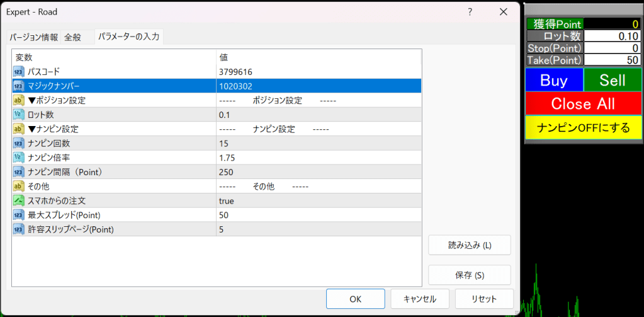Click the double-type icon next to ロット数

[x=19, y=115]
